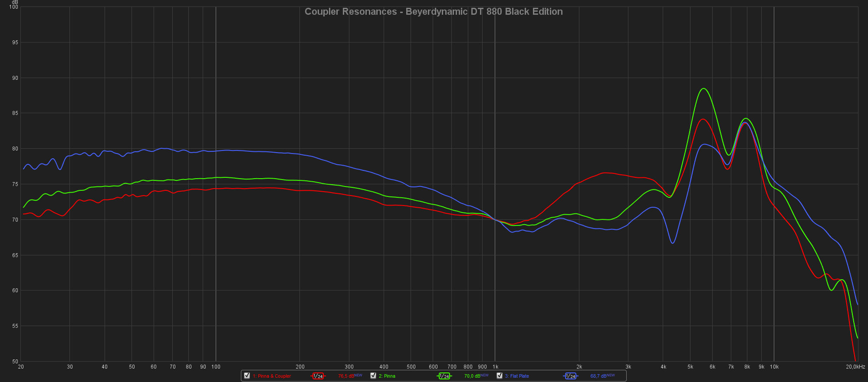Click the 5k frequency axis label
Image resolution: width=868 pixels, height=382 pixels.
(x=690, y=367)
